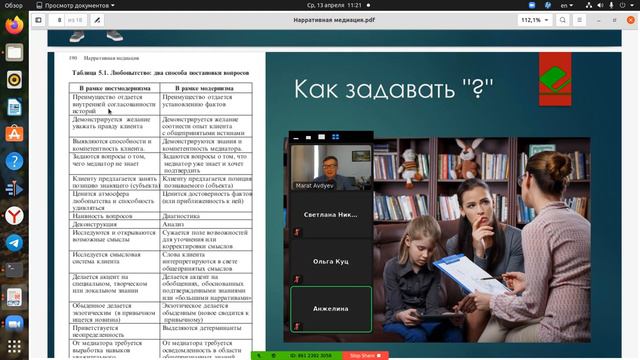Viewport: 640px width, 360px height.
Task: Click the Анализ table cell
Action: point(206,224)
